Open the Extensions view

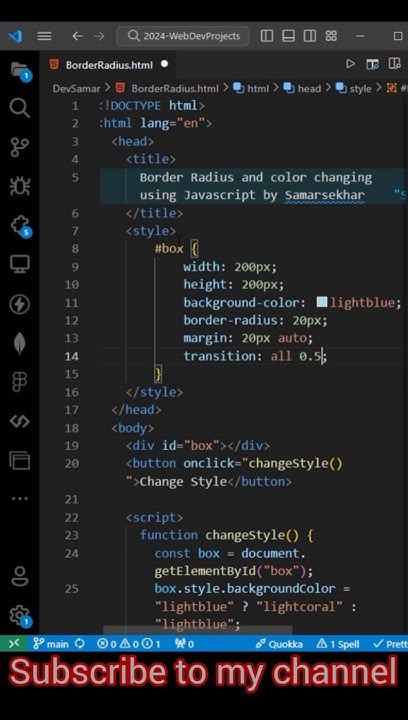(x=20, y=225)
